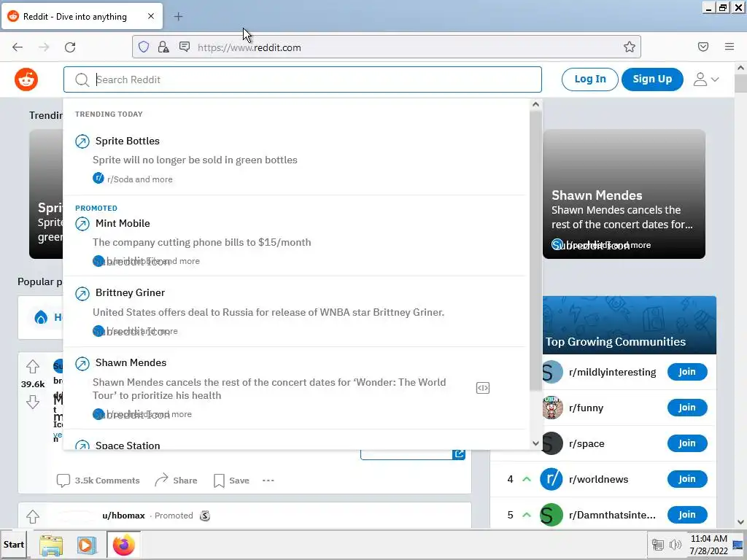The image size is (747, 560).
Task: Open the 3.5k Comments link
Action: point(98,481)
